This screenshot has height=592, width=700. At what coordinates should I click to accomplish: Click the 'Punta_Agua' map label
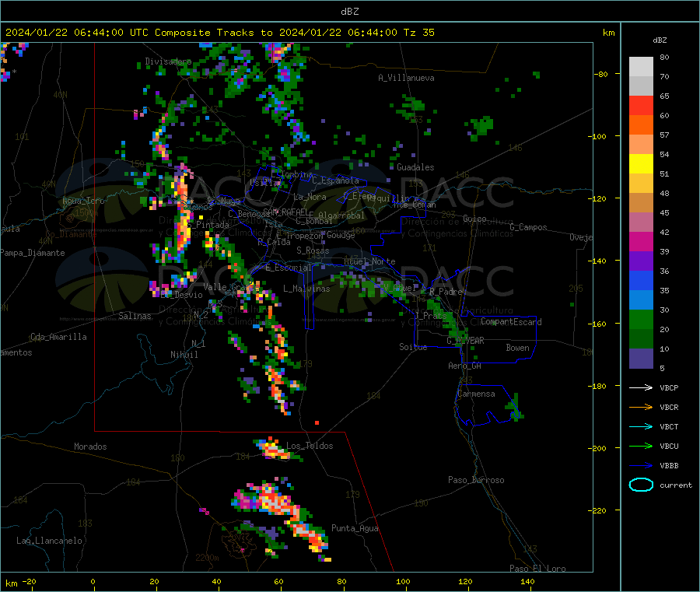(355, 528)
